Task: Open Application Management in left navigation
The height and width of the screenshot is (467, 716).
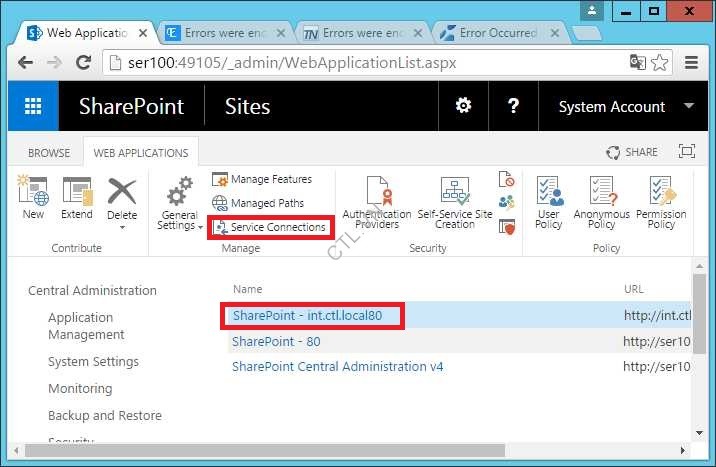Action: 86,326
